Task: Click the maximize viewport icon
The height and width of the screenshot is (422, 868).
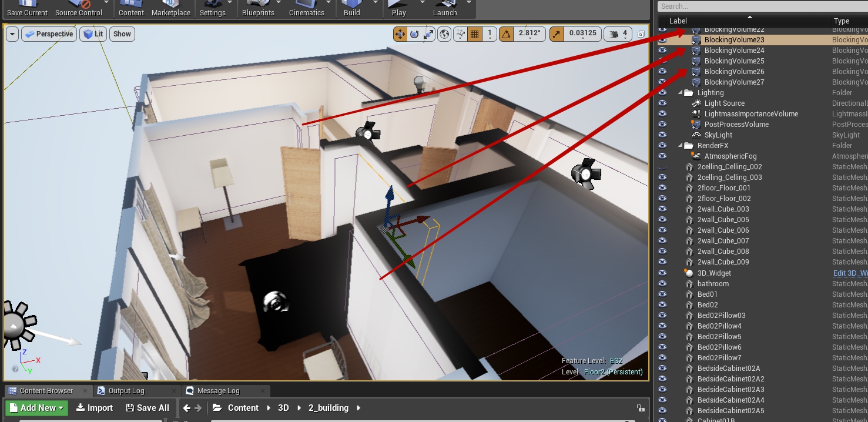Action: [641, 34]
